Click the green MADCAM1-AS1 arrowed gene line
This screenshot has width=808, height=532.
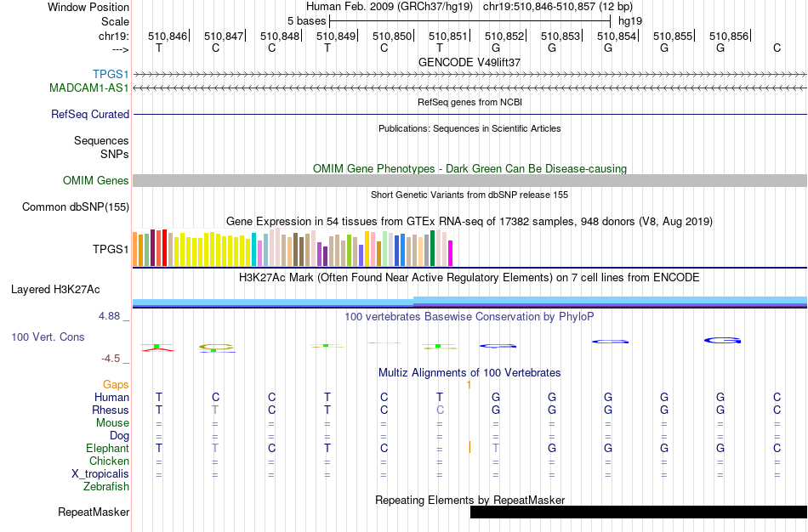[x=470, y=88]
